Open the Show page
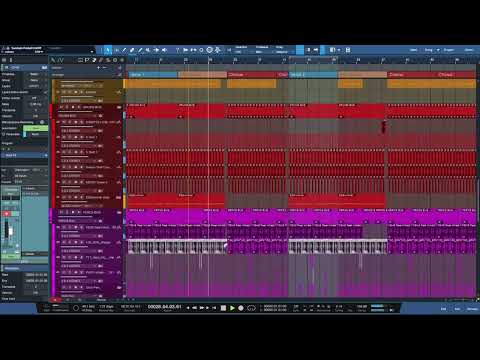Image resolution: width=480 pixels, height=360 pixels. [x=469, y=50]
